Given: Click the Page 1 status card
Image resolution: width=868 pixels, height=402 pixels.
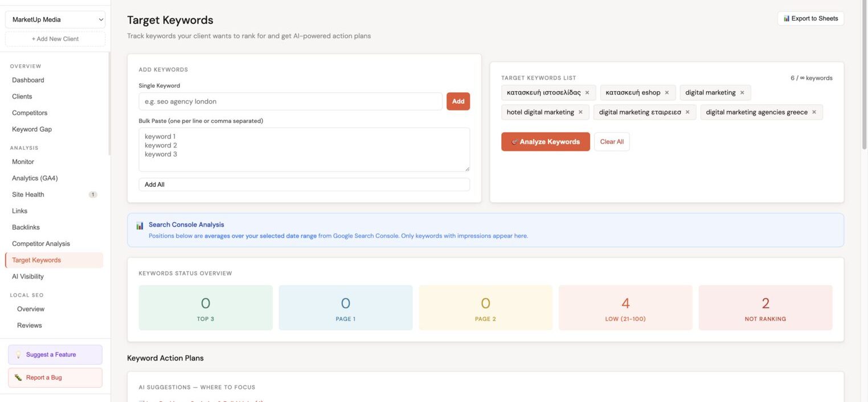Looking at the screenshot, I should [x=346, y=307].
